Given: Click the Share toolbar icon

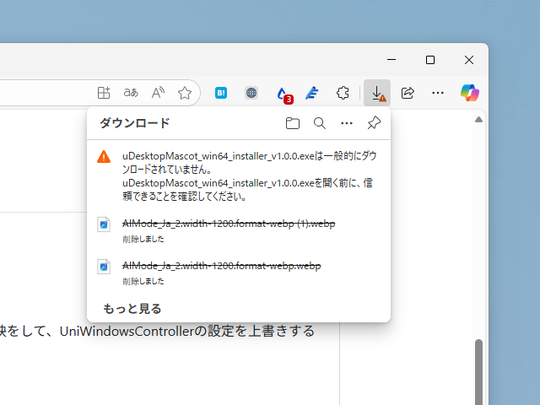Looking at the screenshot, I should pyautogui.click(x=407, y=93).
